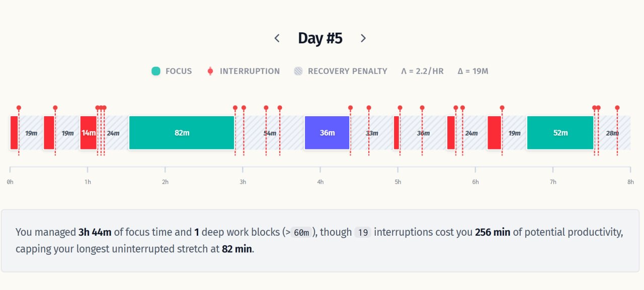The width and height of the screenshot is (644, 290).
Task: Click the λ = 2.2/HR rate label
Action: [x=422, y=71]
